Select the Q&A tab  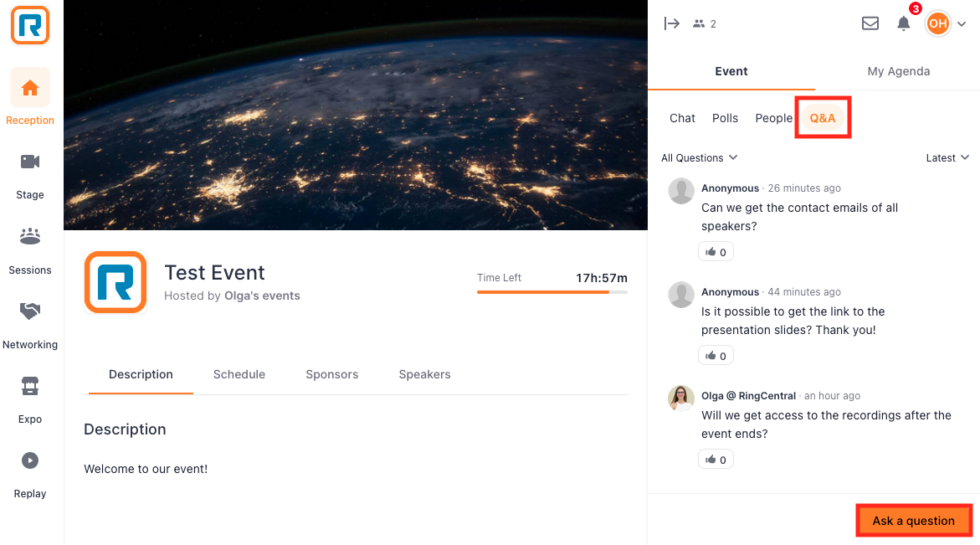(823, 118)
